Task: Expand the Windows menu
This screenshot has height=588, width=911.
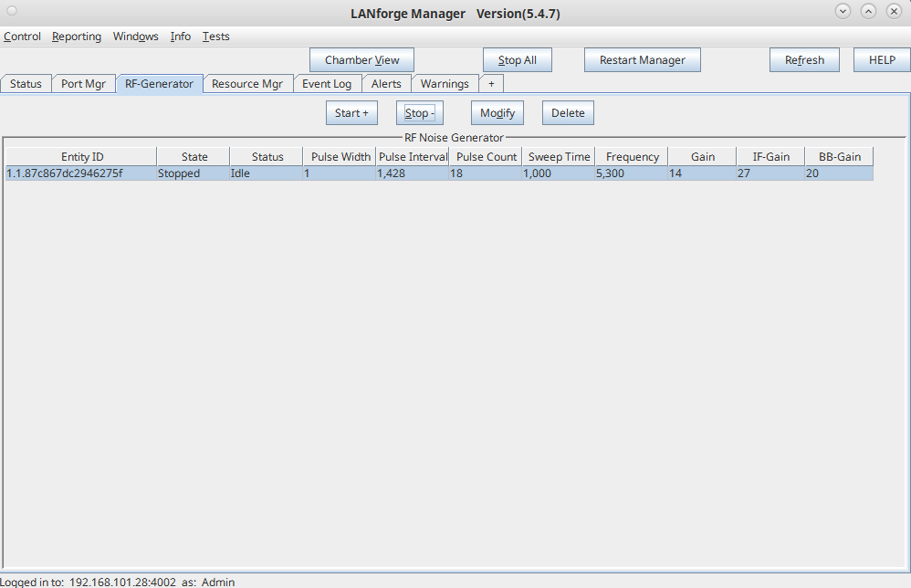Action: point(135,37)
